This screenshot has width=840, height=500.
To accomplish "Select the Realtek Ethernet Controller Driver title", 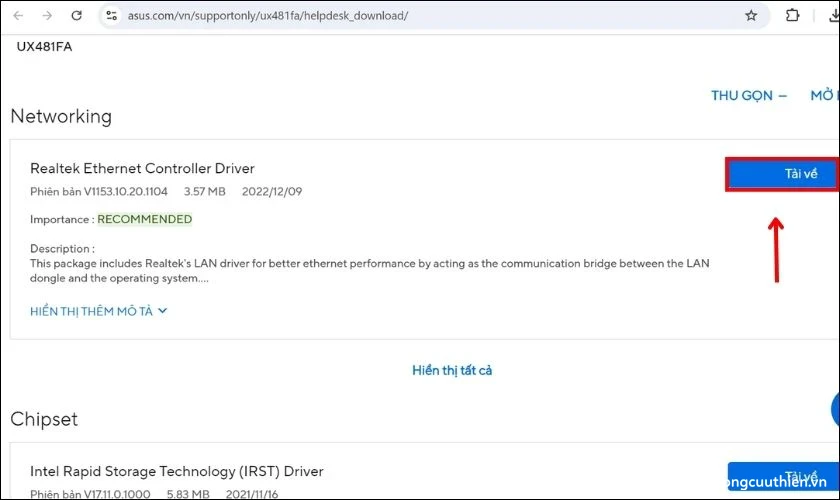I will [142, 168].
